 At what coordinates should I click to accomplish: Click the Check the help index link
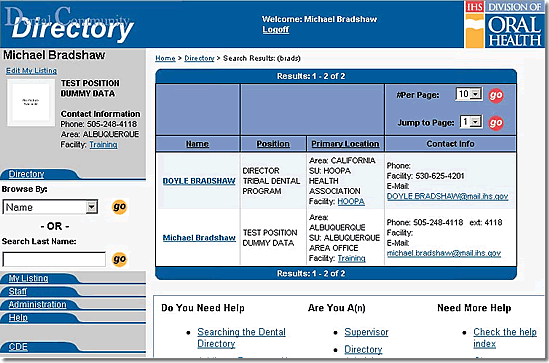(x=505, y=338)
